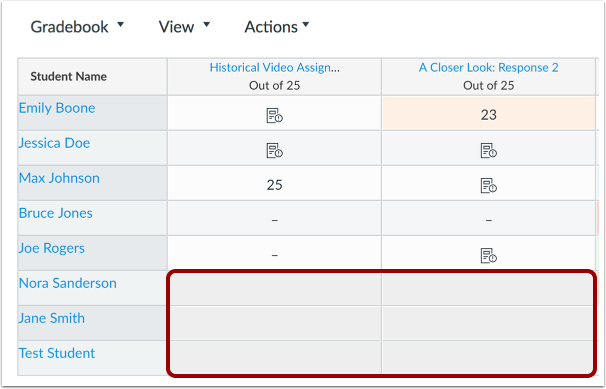Open the Gradebook dropdown menu
606x389 pixels.
77,27
